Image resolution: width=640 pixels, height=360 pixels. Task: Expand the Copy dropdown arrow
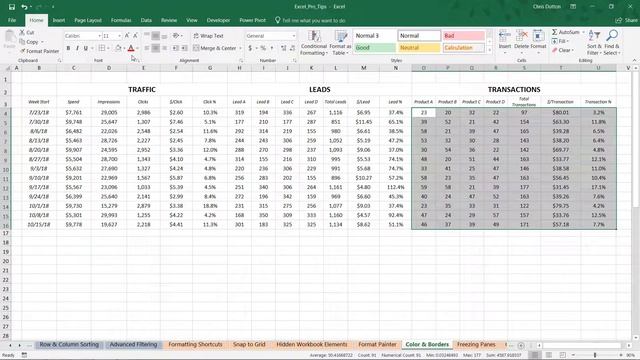pos(42,42)
